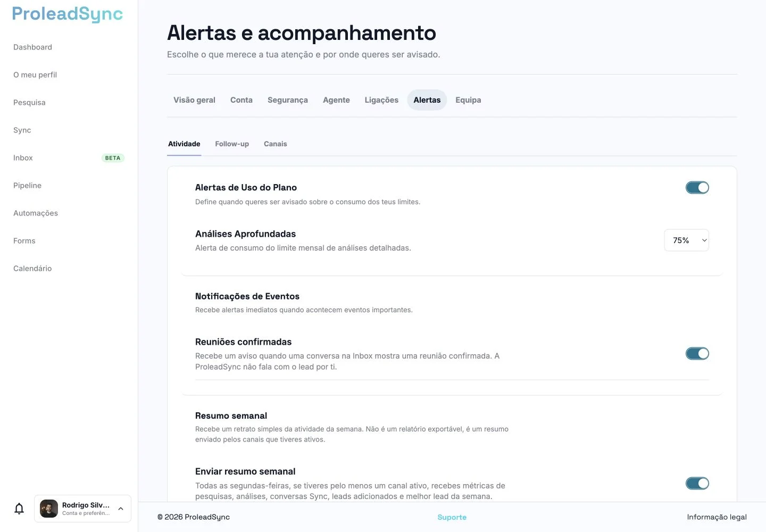Click the © 2026 ProleadSync footer text
Viewport: 766px width, 532px height.
(x=194, y=517)
